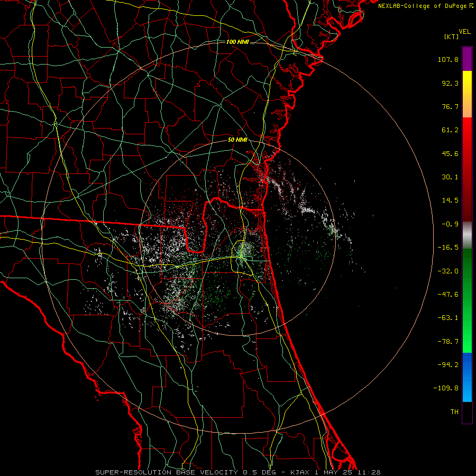
Task: Click the 100 NMI range ring label
Action: tap(237, 42)
